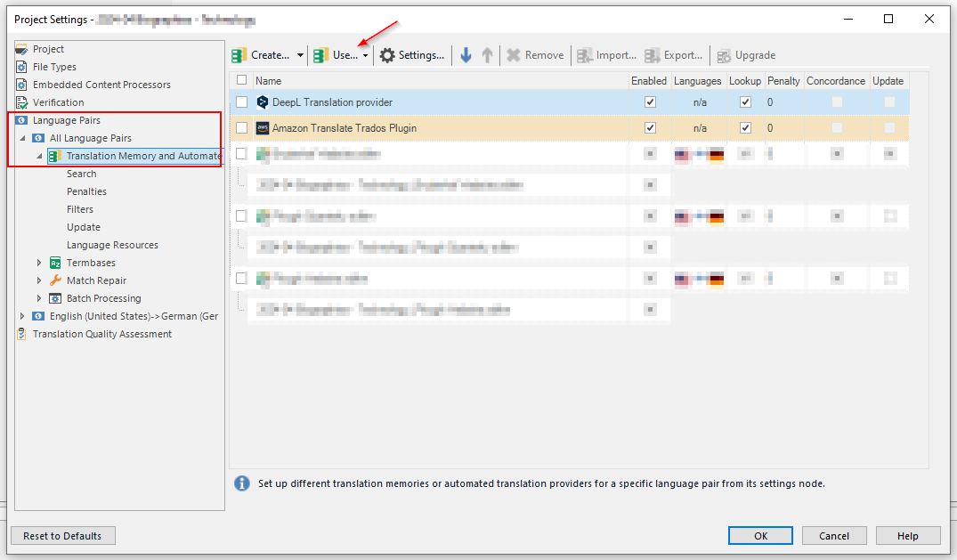This screenshot has width=957, height=560.
Task: Click Languages n/a cell in DeepL row
Action: tap(700, 102)
